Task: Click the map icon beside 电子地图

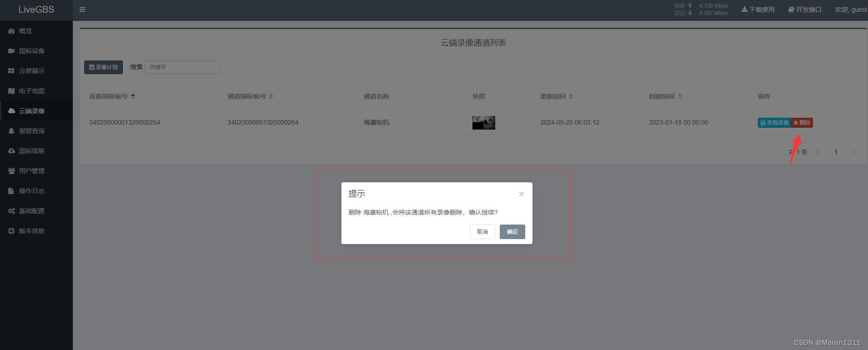Action: point(11,91)
